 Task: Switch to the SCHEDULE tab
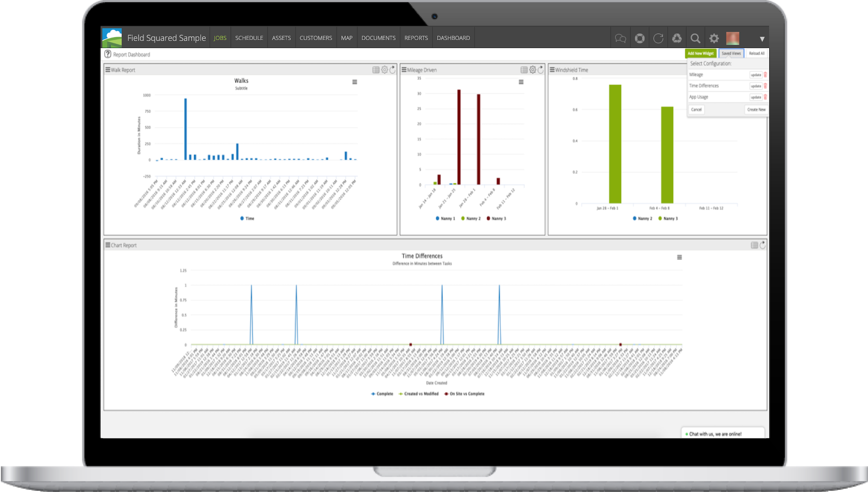249,37
